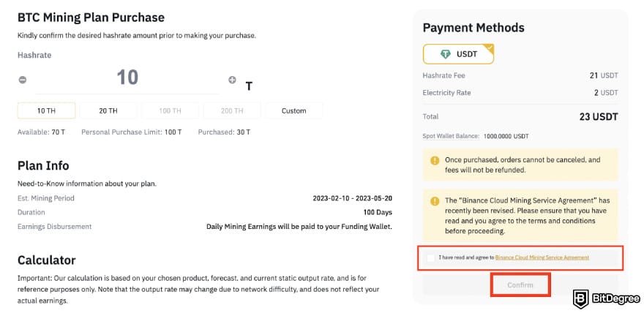
Task: Click the Earnings Disbursement label
Action: [55, 227]
